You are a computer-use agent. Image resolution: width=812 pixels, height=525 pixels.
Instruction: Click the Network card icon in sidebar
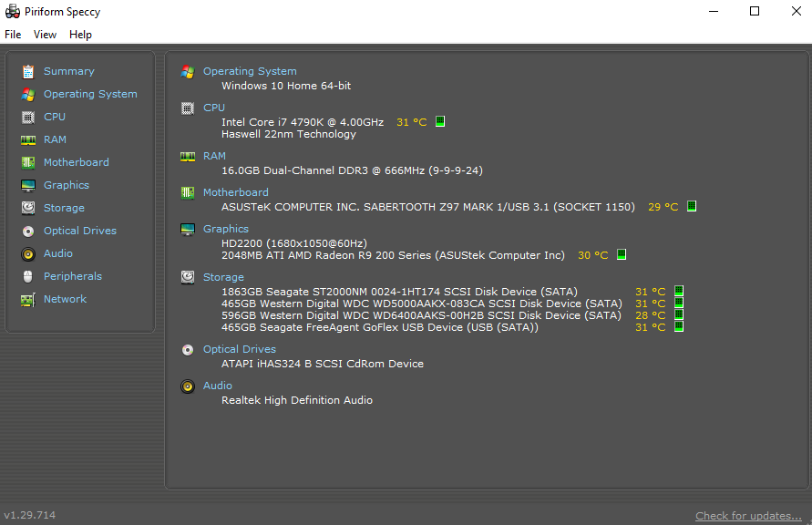pos(28,299)
